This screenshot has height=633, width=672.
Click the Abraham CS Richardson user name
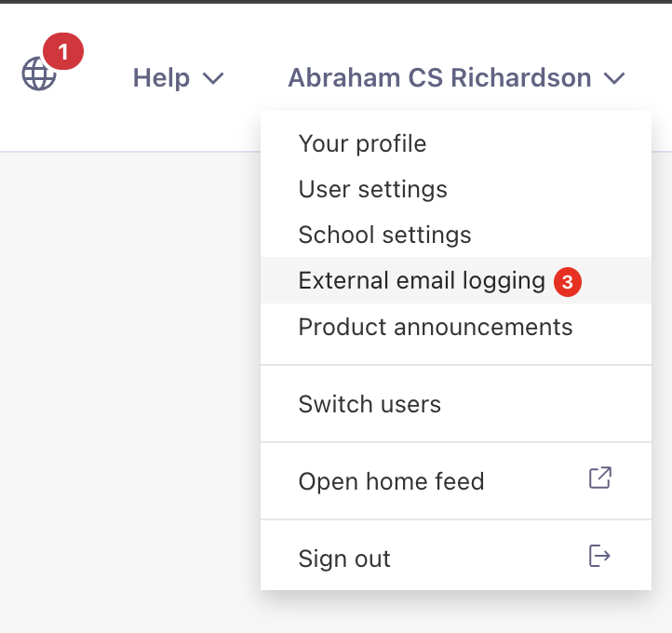tap(439, 78)
